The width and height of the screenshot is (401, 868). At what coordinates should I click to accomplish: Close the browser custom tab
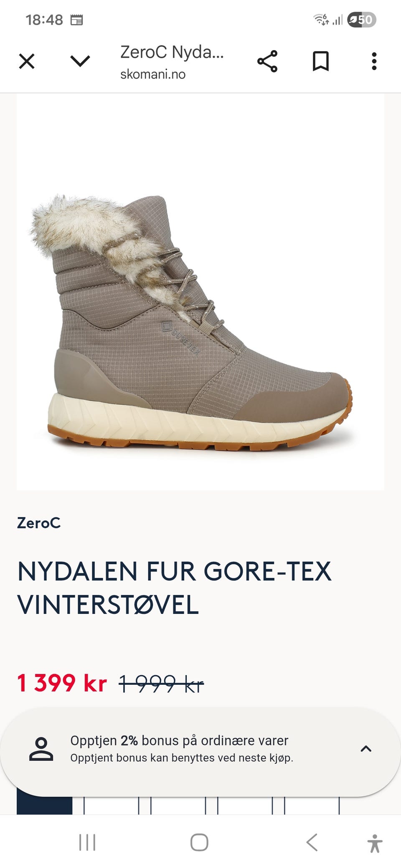[x=27, y=61]
